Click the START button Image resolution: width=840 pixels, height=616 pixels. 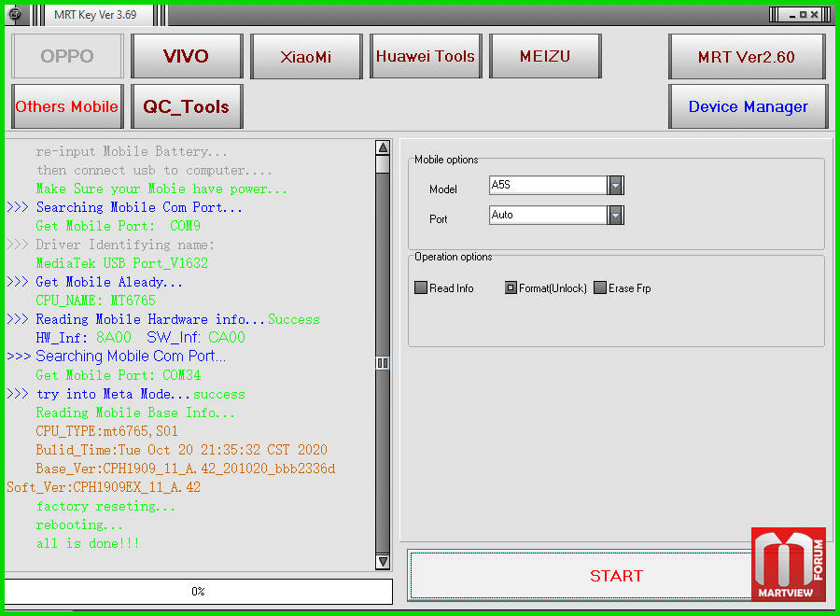(x=616, y=576)
